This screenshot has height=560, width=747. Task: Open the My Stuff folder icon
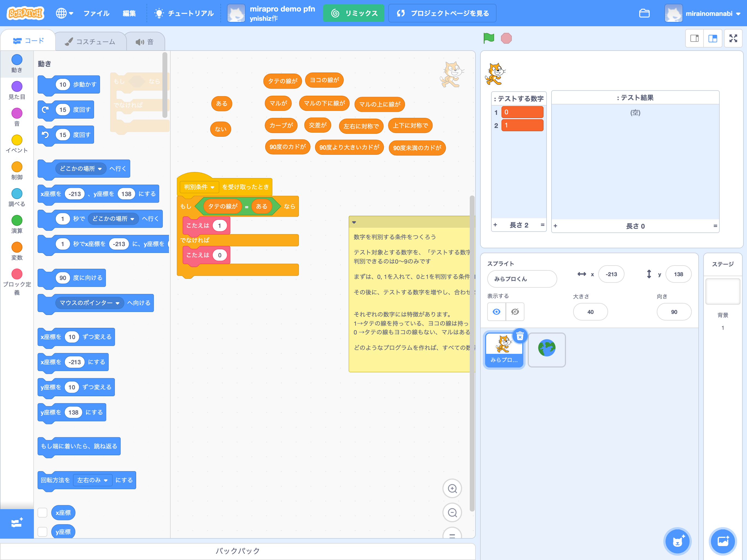tap(644, 13)
